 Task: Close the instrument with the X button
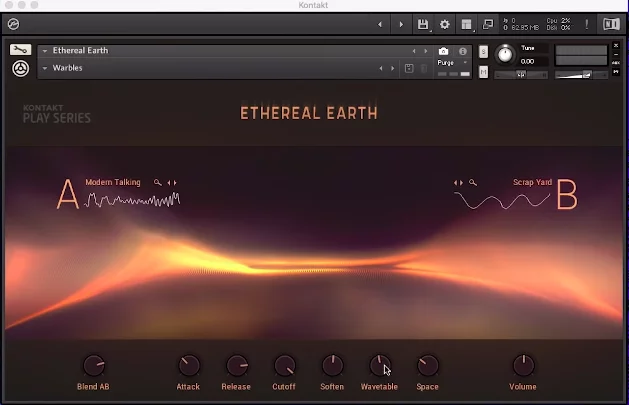[616, 45]
